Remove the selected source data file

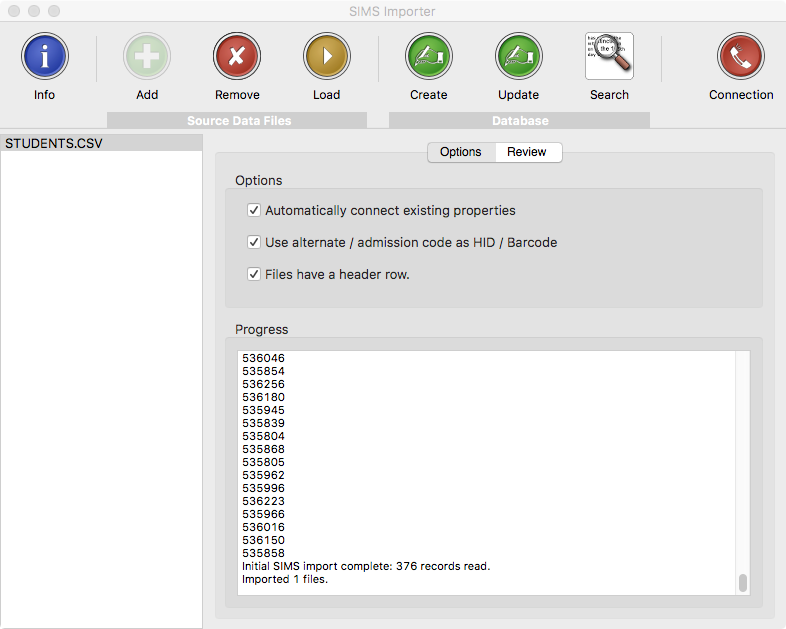point(237,56)
